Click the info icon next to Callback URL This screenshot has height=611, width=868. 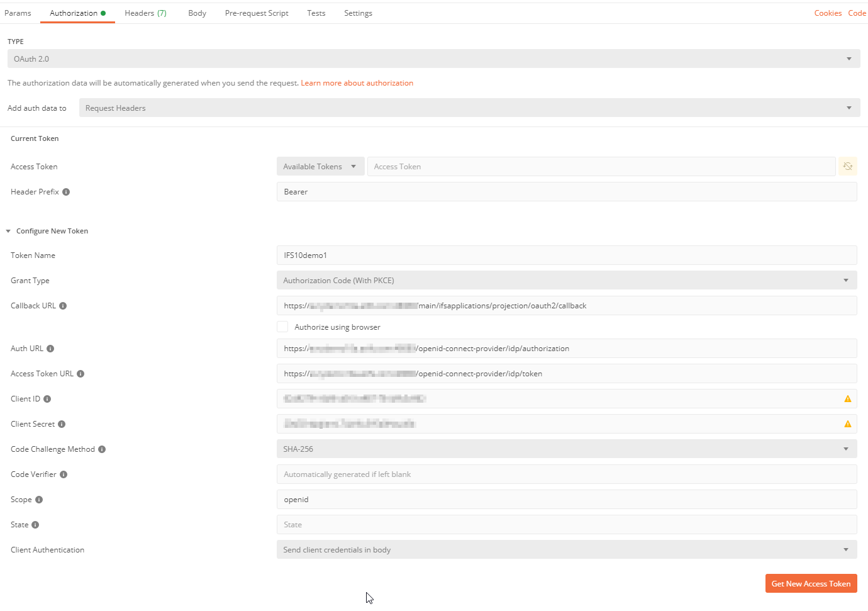[x=63, y=306]
